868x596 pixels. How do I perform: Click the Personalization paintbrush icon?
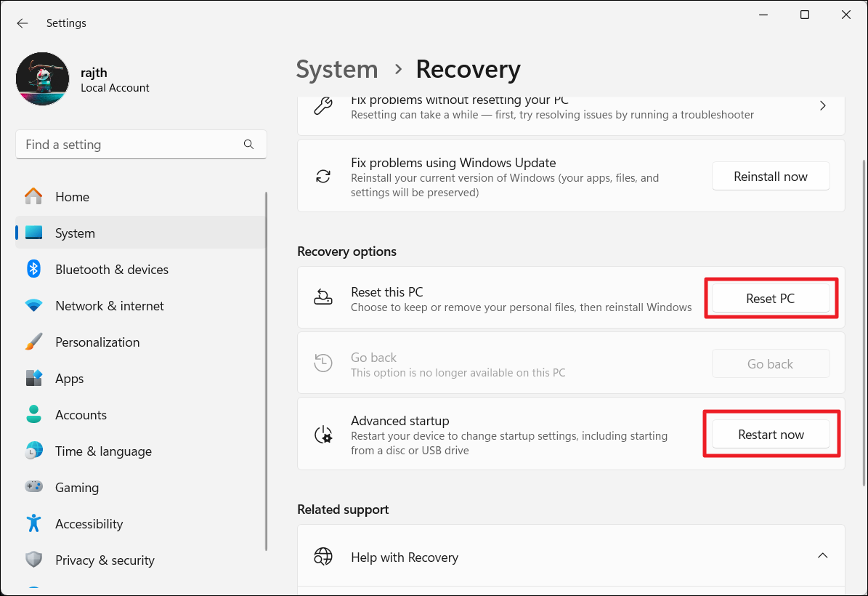tap(33, 342)
